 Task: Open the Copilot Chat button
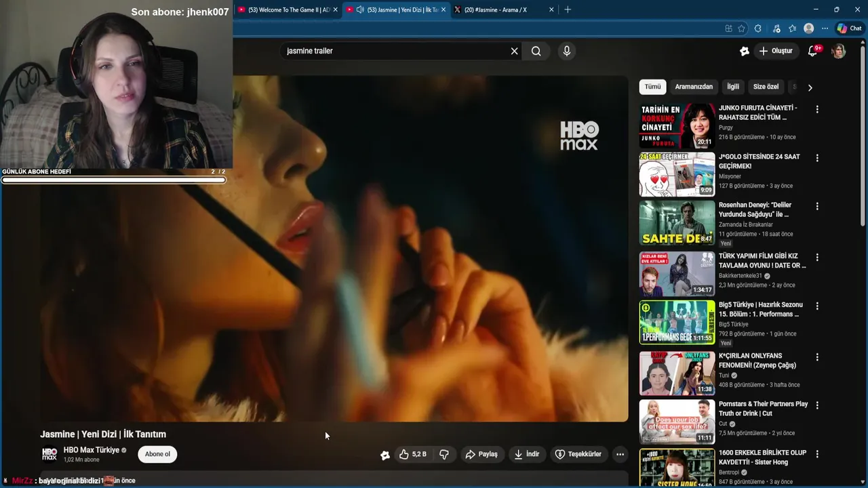850,28
